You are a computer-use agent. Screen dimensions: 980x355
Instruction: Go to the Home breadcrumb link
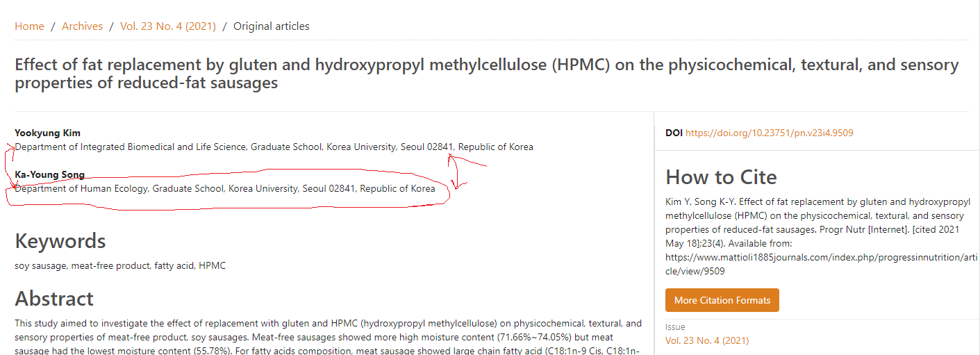[x=29, y=26]
